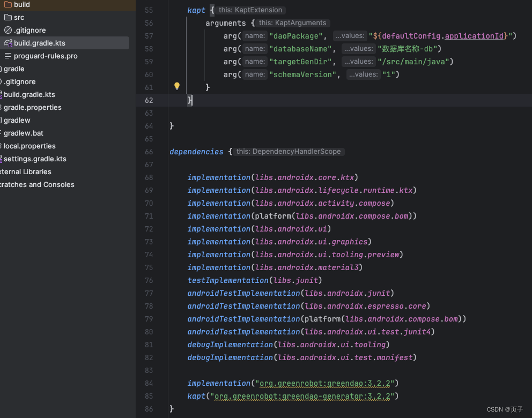Click the build folder icon

point(8,5)
